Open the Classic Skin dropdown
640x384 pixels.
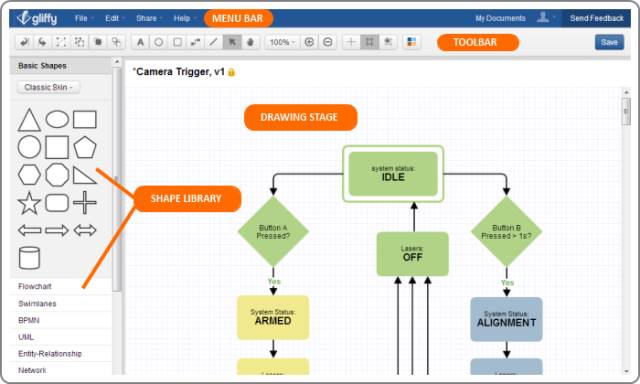pos(49,87)
